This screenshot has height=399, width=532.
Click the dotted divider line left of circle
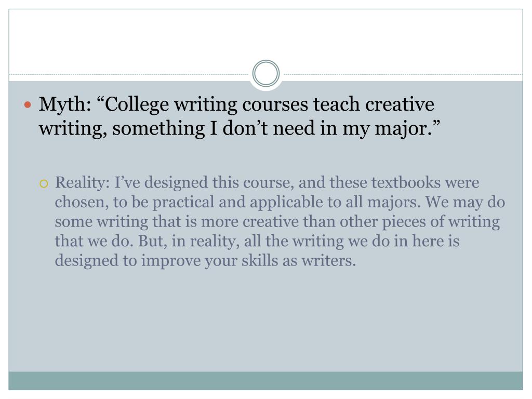tap(129, 74)
